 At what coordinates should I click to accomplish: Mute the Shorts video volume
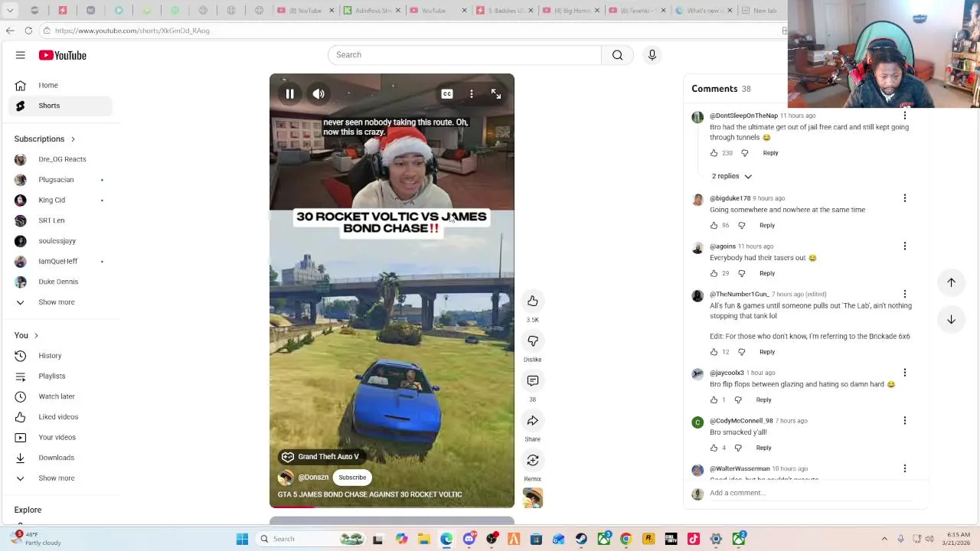pos(318,94)
